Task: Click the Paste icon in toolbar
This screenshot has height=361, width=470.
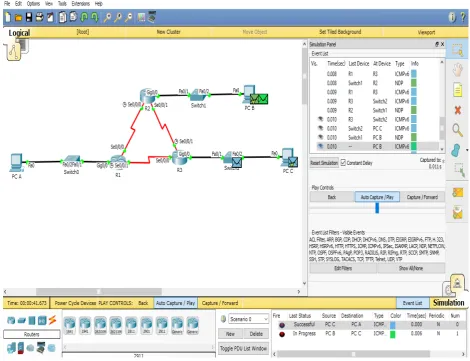Action: click(x=73, y=17)
